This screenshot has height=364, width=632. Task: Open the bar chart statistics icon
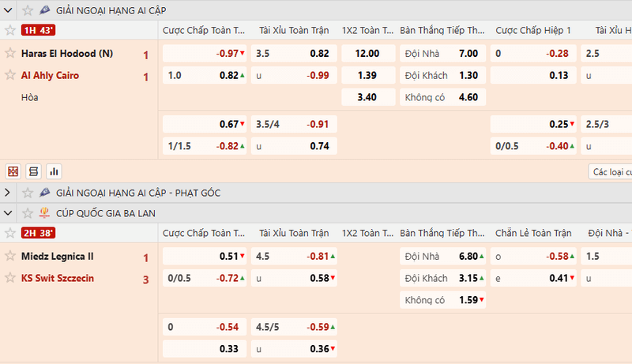pyautogui.click(x=54, y=171)
